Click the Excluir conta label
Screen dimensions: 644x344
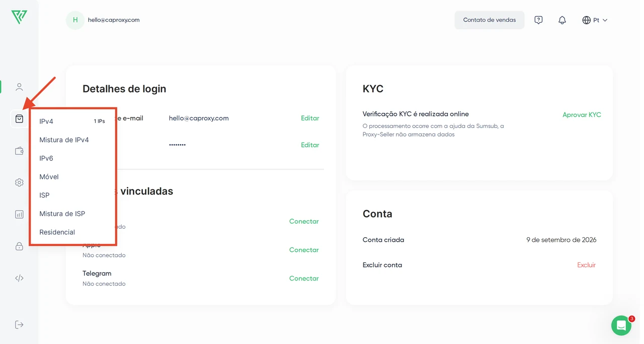coord(382,265)
